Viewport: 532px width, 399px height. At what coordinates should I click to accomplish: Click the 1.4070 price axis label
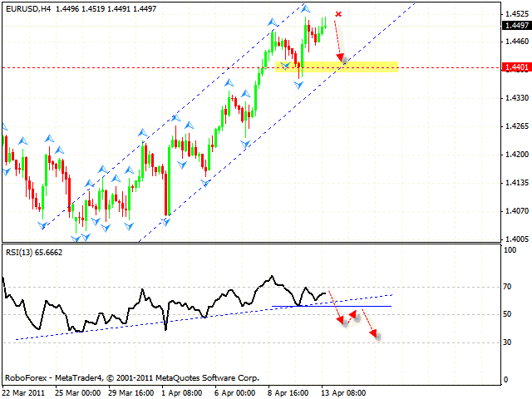click(517, 211)
